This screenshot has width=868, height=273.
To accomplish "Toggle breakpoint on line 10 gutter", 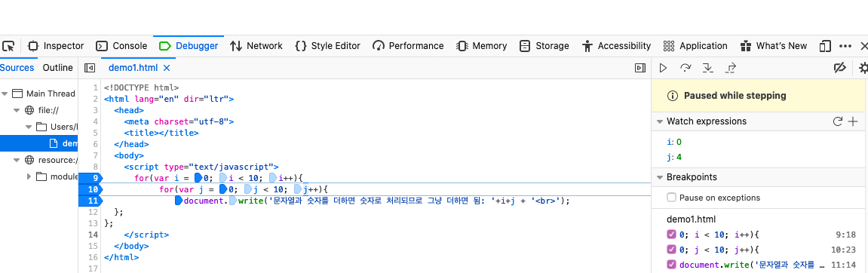I will (90, 189).
